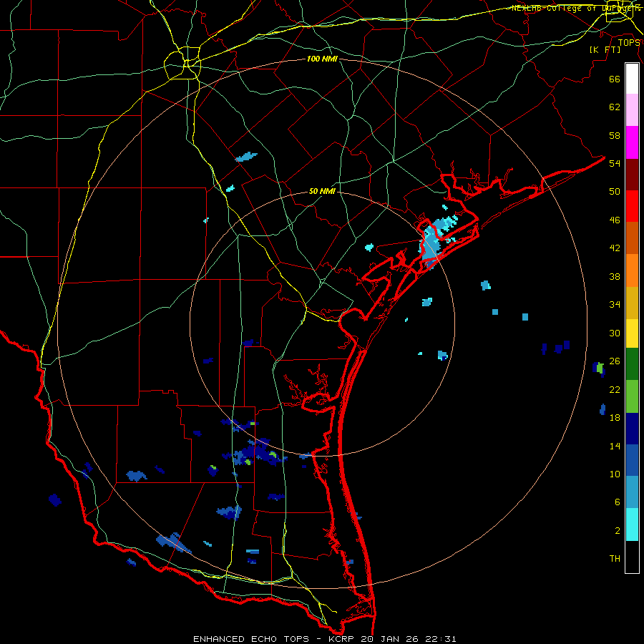The height and width of the screenshot is (644, 644).
Task: Click the "50 NMI" range ring label
Action: [322, 191]
